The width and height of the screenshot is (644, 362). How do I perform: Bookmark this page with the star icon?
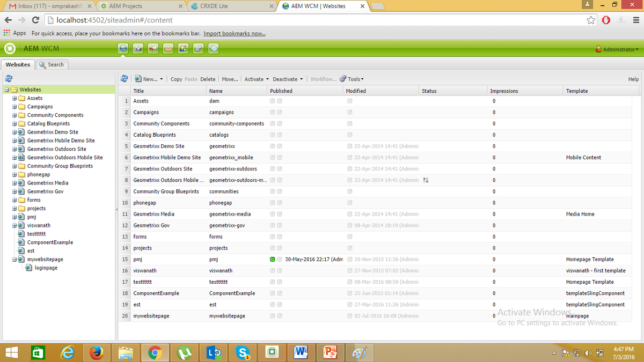(591, 20)
